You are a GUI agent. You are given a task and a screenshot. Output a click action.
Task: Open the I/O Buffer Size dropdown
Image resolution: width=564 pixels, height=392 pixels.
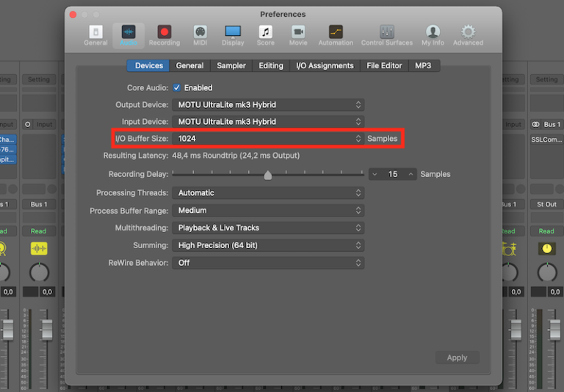(268, 139)
